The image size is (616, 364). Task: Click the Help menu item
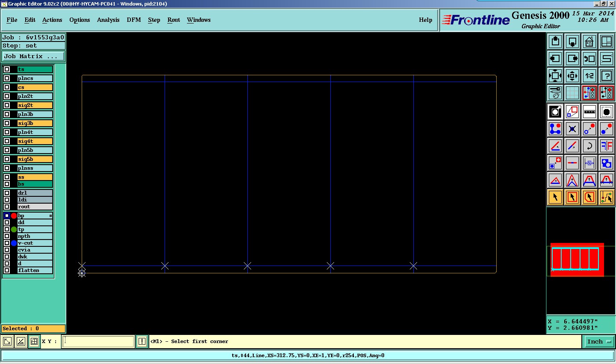(426, 20)
